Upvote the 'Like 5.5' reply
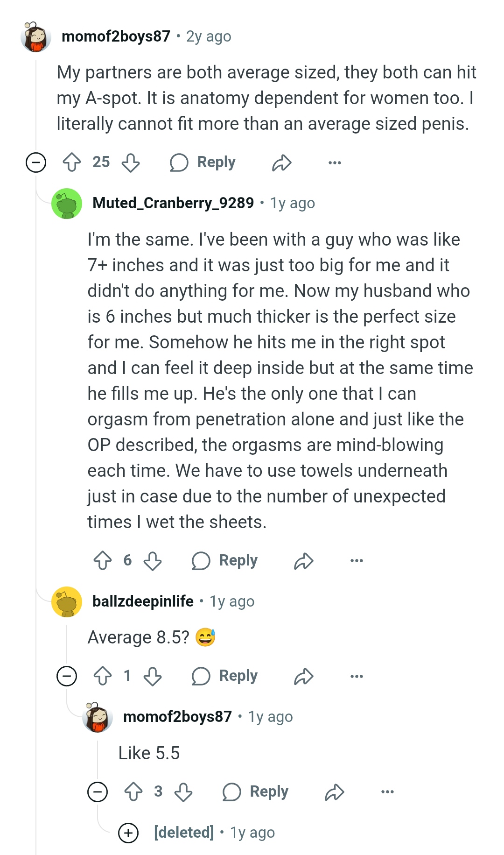This screenshot has height=855, width=504. pos(133,791)
